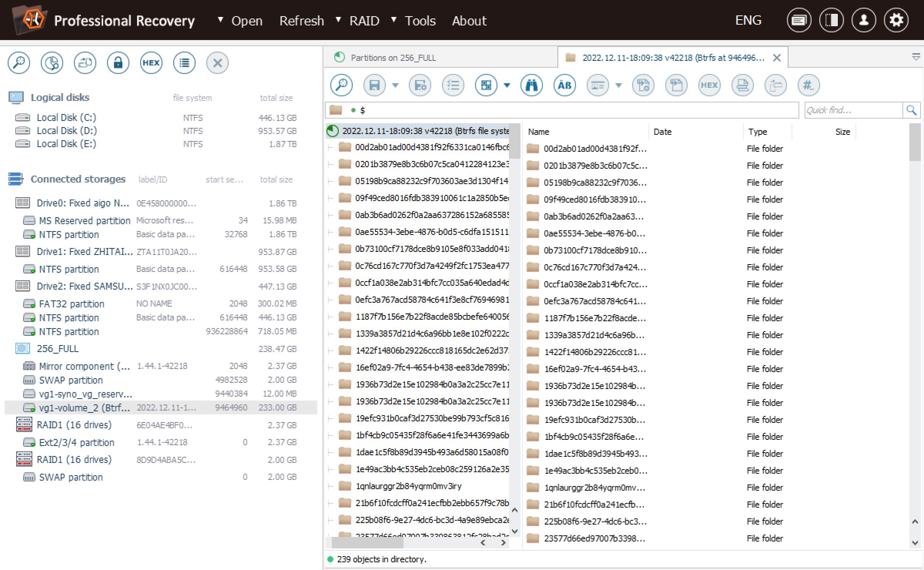Click the save floppy disk icon

coord(375,85)
